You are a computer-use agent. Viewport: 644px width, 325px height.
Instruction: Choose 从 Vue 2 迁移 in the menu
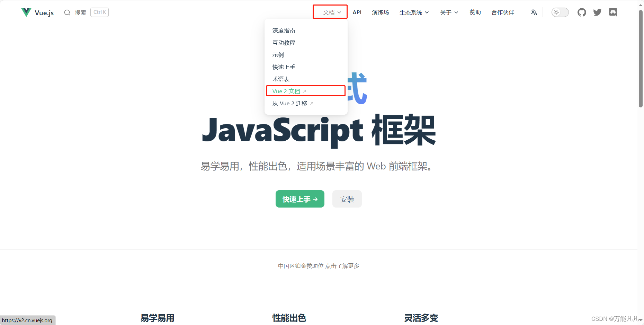point(292,103)
